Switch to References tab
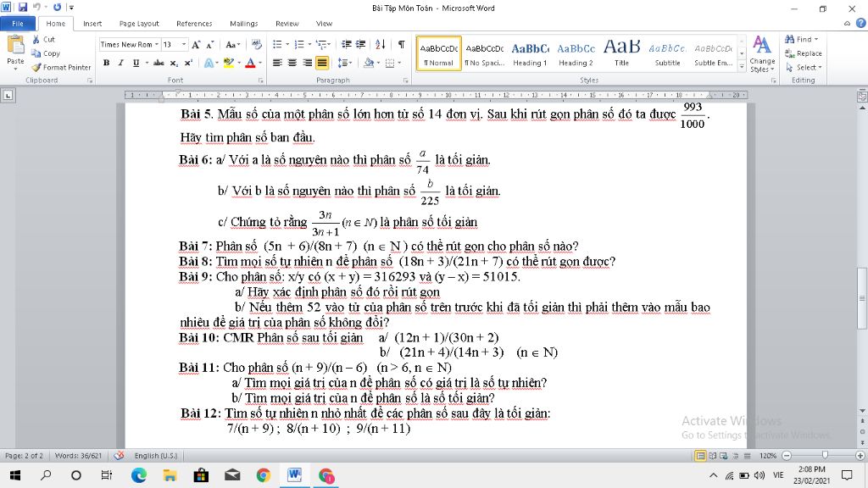 (194, 23)
